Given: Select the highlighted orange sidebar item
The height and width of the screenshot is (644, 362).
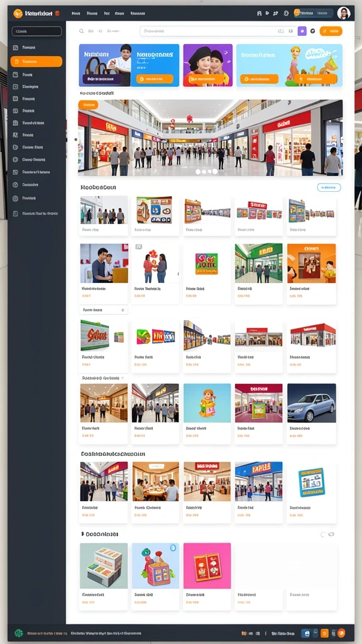Looking at the screenshot, I should tap(36, 62).
